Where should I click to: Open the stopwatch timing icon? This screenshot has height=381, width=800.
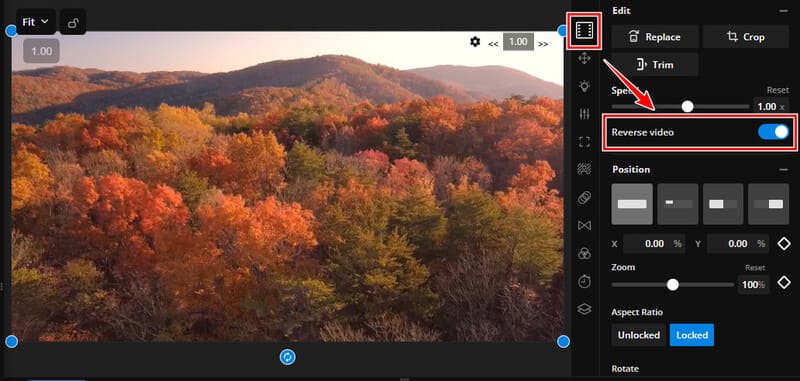(x=584, y=281)
